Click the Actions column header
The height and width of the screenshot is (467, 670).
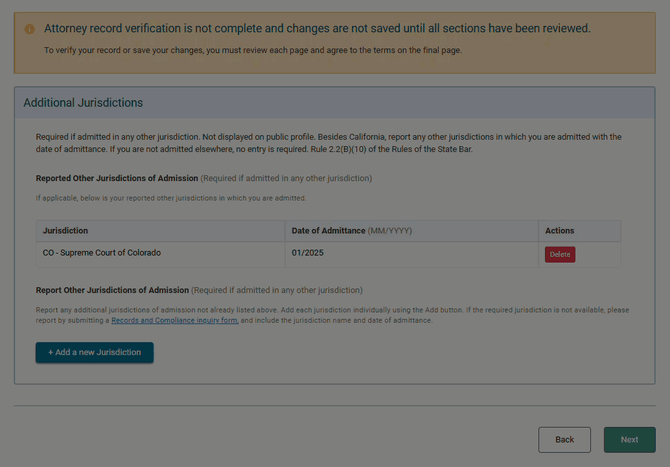(559, 231)
